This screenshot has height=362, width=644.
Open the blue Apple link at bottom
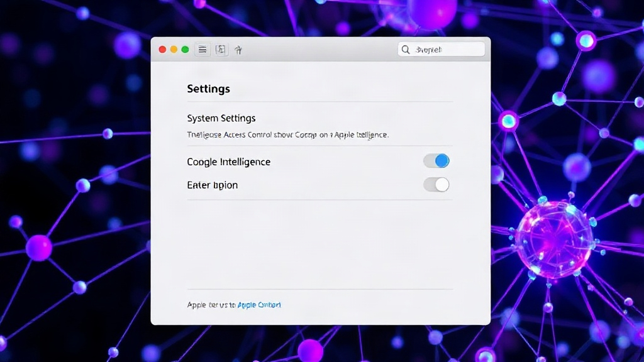pyautogui.click(x=259, y=305)
